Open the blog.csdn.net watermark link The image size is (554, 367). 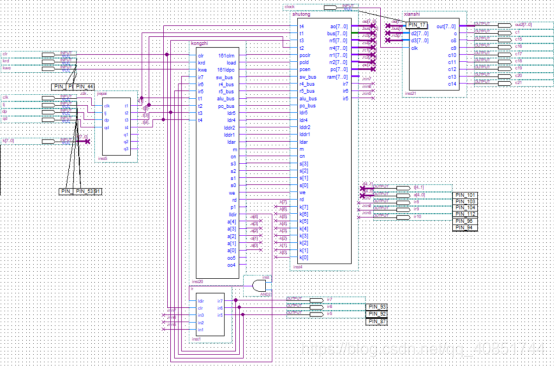423,349
